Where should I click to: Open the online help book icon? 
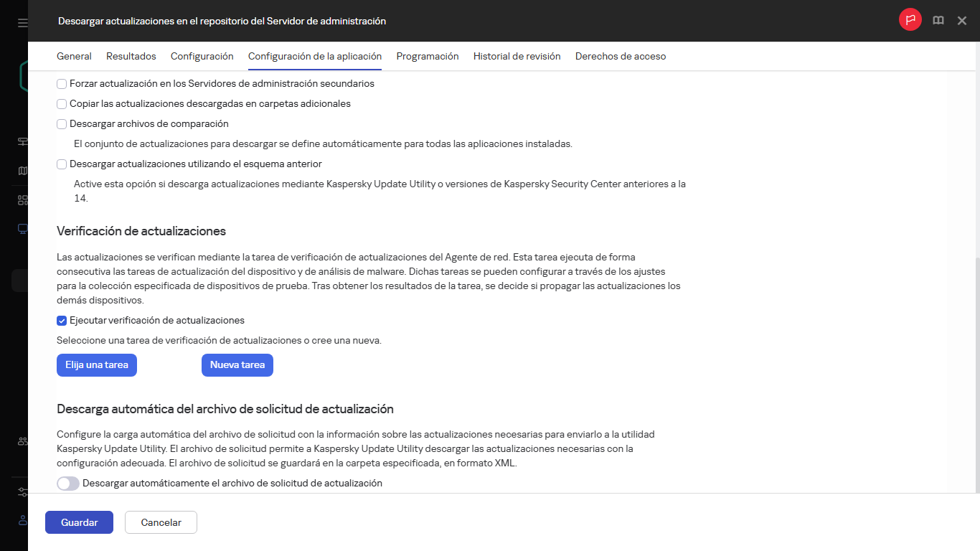pos(938,21)
